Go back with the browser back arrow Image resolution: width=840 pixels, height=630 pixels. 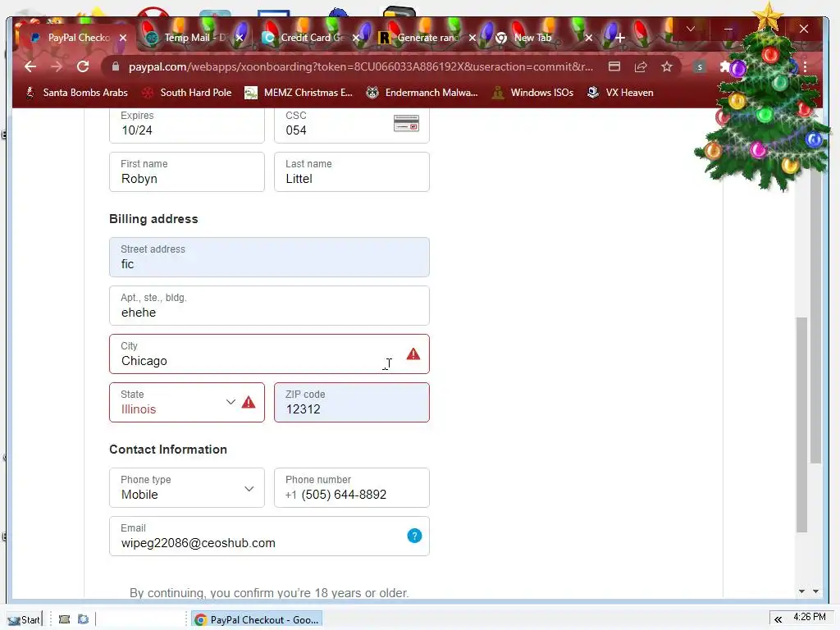pyautogui.click(x=30, y=66)
